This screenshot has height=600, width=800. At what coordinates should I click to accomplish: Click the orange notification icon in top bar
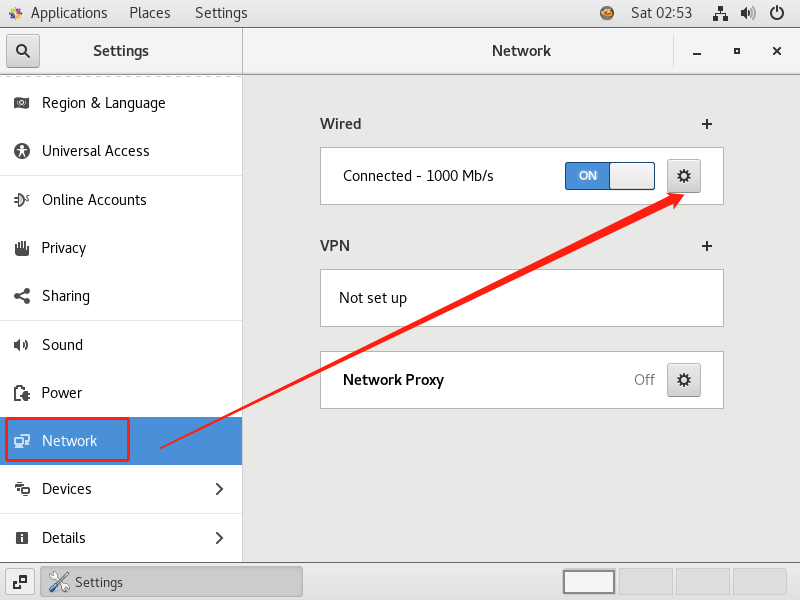point(607,13)
